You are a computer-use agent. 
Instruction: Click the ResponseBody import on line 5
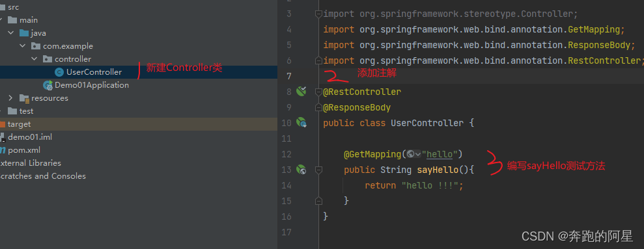(599, 45)
